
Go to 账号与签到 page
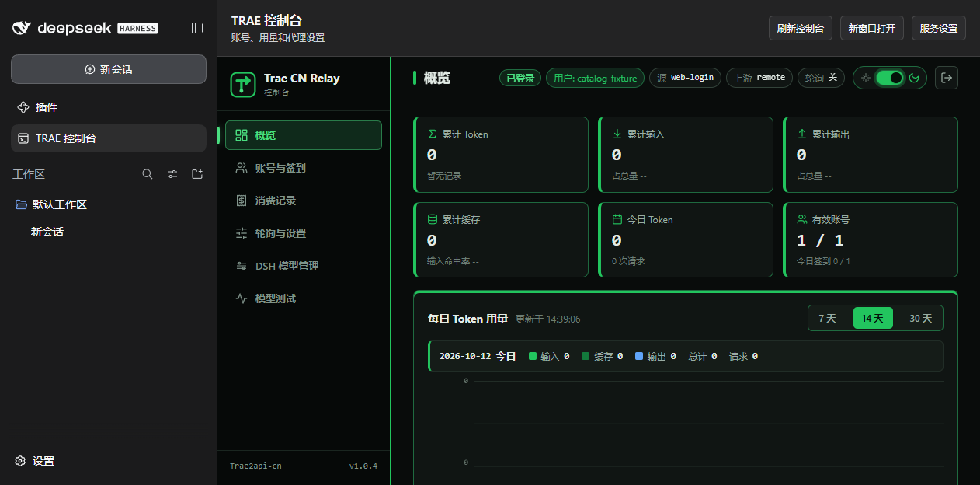point(304,168)
